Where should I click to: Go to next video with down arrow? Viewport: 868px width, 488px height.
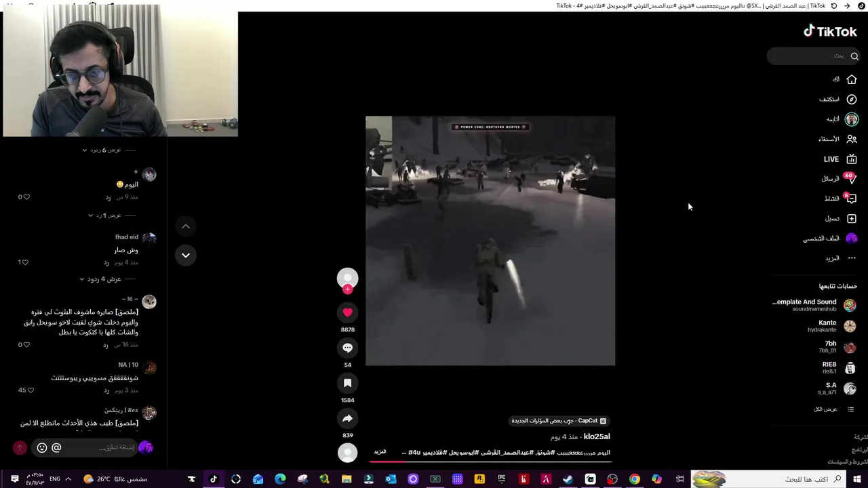(x=185, y=255)
